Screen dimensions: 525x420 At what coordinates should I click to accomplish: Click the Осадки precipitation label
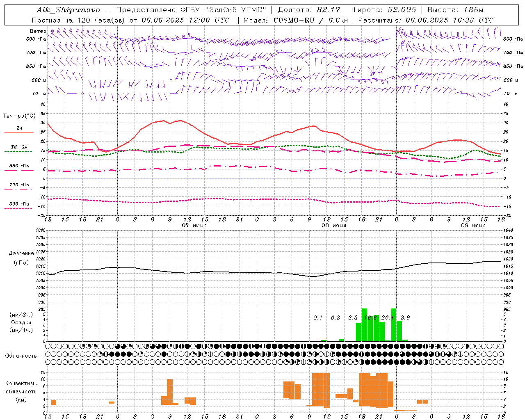(x=21, y=322)
